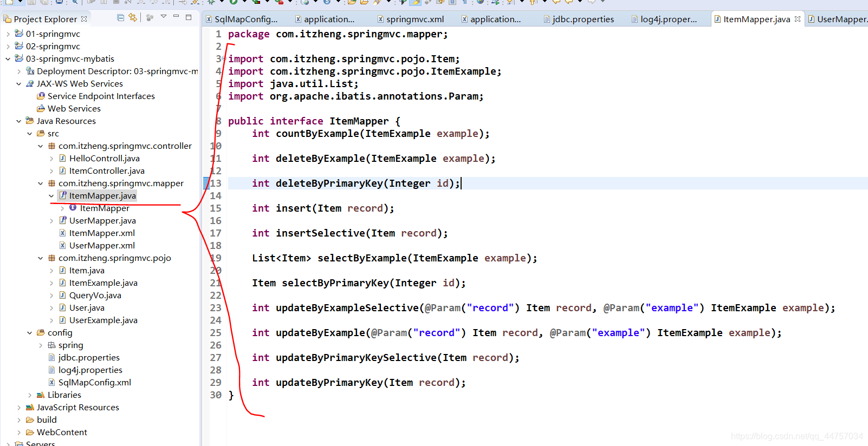Screen dimensions: 868x446
Task: Click the package declaration on line 1
Action: pyautogui.click(x=338, y=34)
